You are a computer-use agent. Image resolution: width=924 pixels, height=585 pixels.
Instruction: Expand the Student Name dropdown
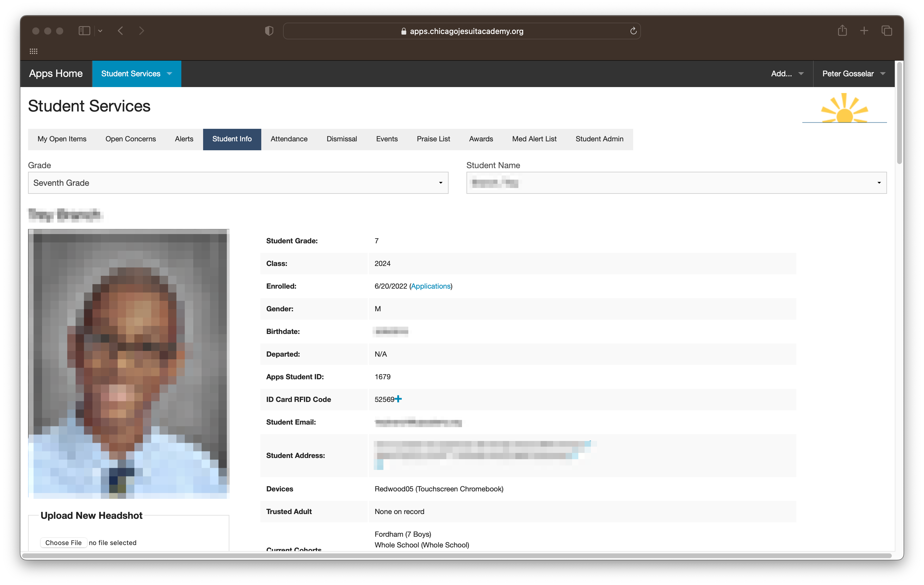(x=880, y=182)
